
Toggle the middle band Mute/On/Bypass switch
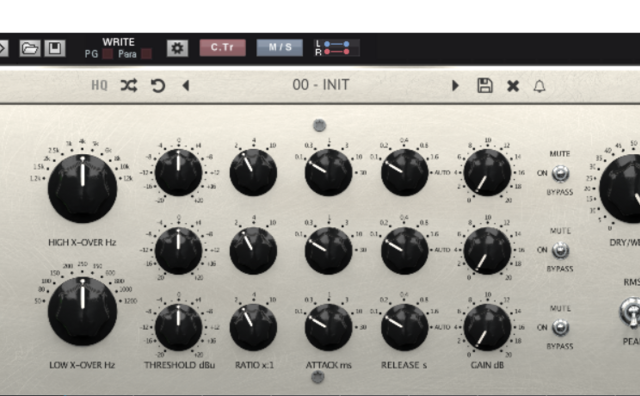pyautogui.click(x=560, y=250)
